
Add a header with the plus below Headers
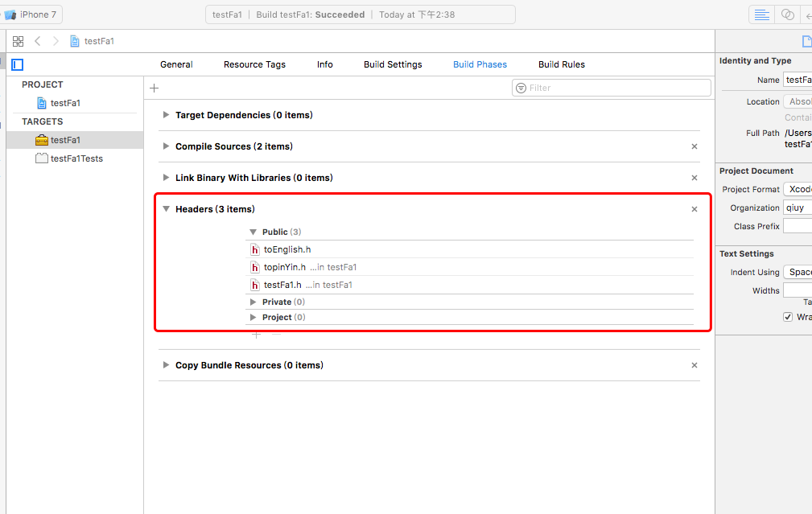[257, 335]
